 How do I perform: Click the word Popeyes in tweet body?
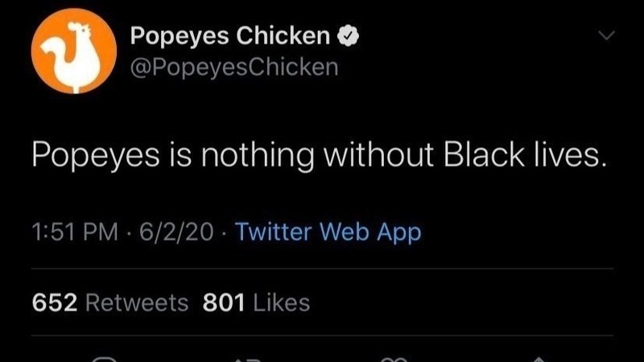point(96,156)
